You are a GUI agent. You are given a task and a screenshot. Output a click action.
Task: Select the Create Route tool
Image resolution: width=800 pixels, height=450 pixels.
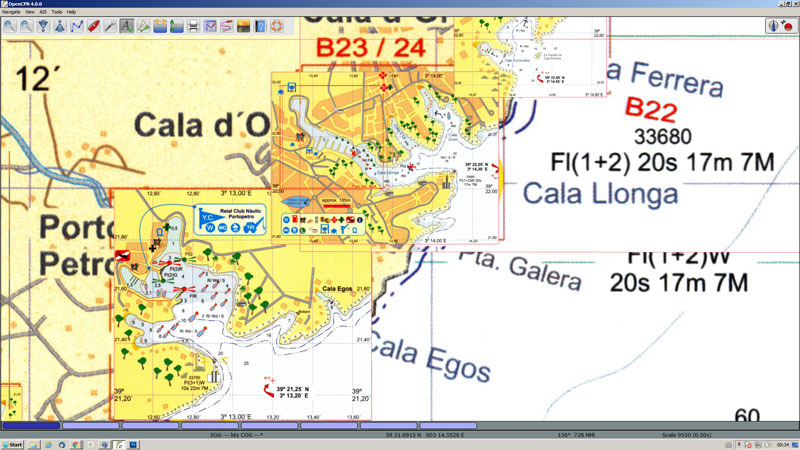(x=77, y=25)
